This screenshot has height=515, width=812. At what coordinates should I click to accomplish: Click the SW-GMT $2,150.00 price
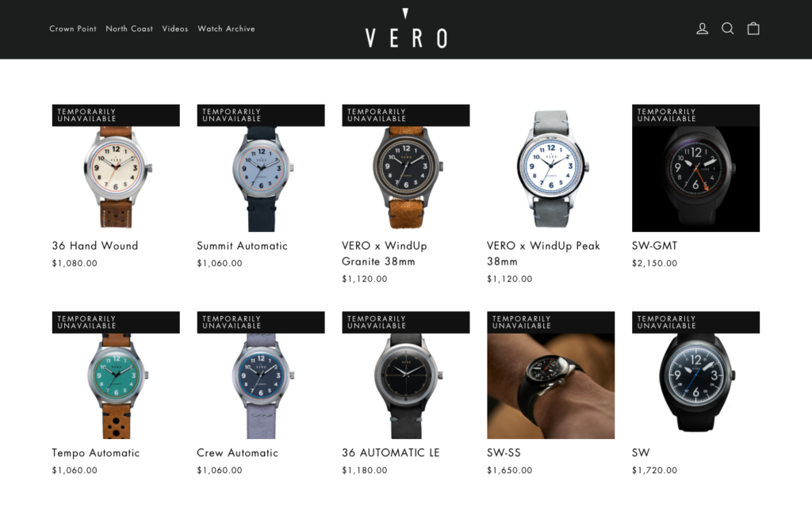pos(654,263)
